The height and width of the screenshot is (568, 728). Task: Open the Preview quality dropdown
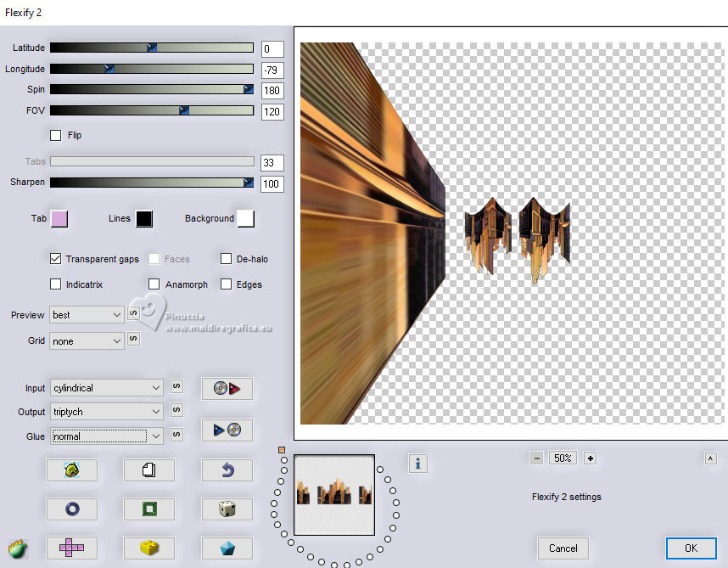click(87, 315)
